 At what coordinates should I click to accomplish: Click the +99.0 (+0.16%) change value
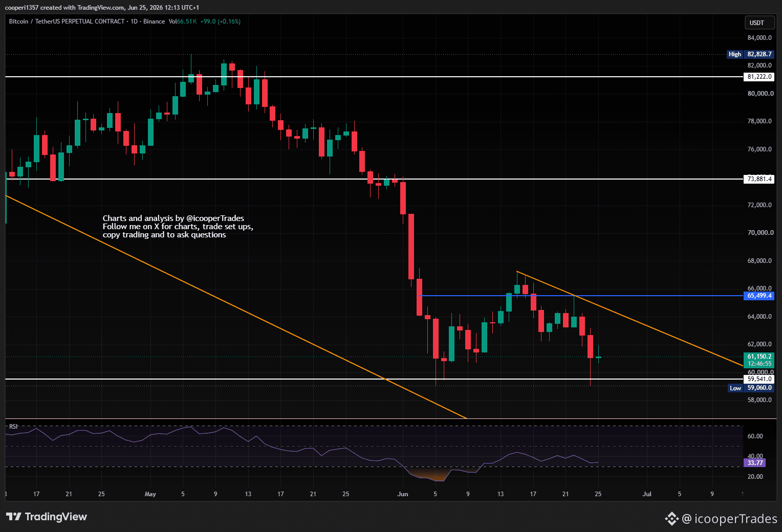pyautogui.click(x=220, y=21)
